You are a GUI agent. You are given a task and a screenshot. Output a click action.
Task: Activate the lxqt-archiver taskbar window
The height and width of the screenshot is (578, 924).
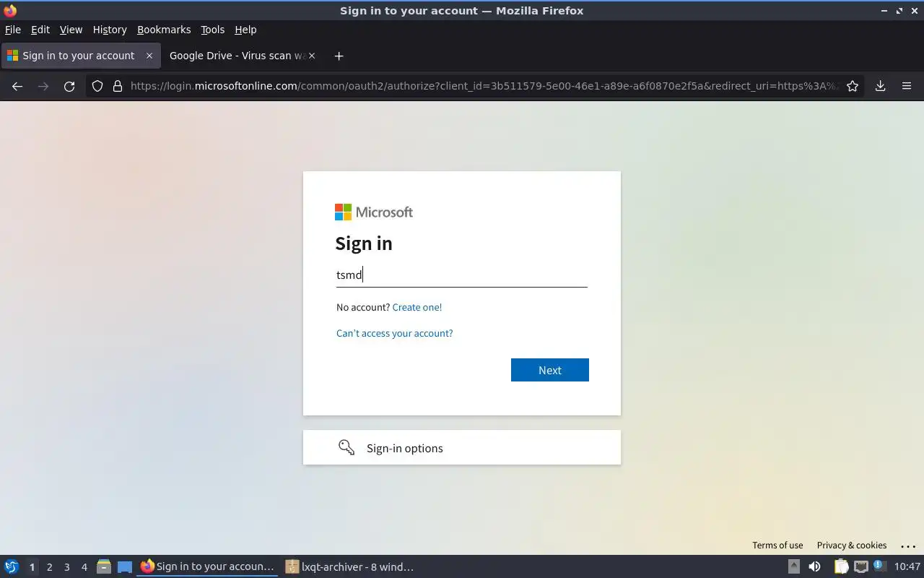click(349, 566)
